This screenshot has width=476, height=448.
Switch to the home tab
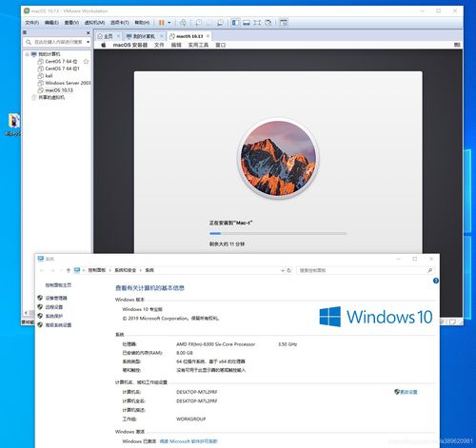coord(106,36)
